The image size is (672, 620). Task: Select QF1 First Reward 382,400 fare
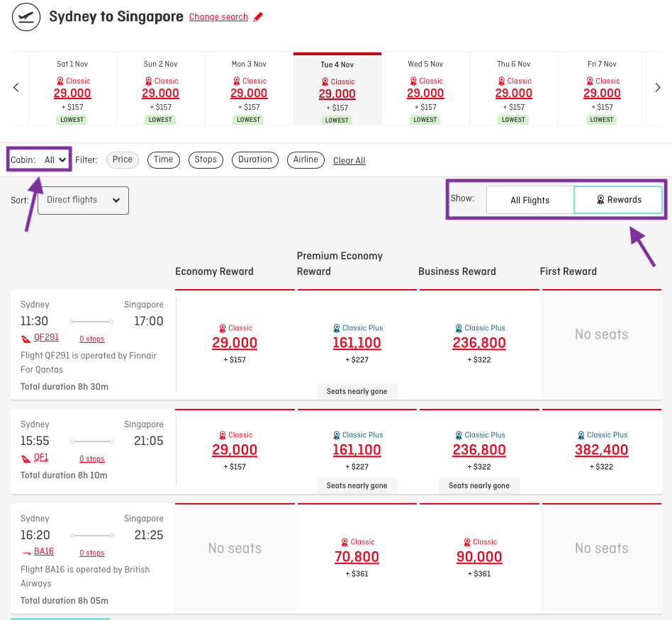[x=602, y=451]
